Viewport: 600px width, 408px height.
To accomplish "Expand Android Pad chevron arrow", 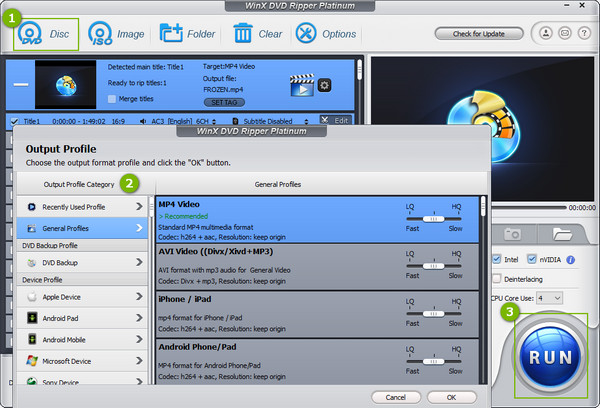I will click(139, 318).
